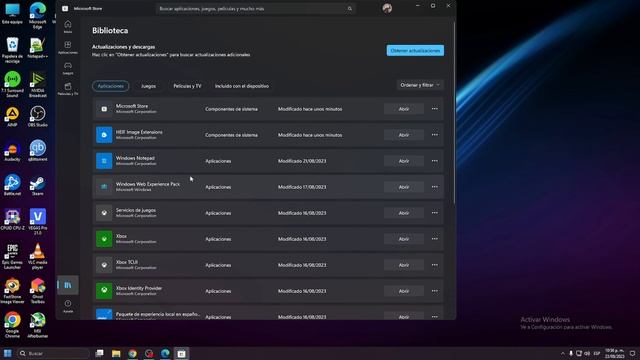Switch to the Películas y TV filter tab

pyautogui.click(x=187, y=86)
